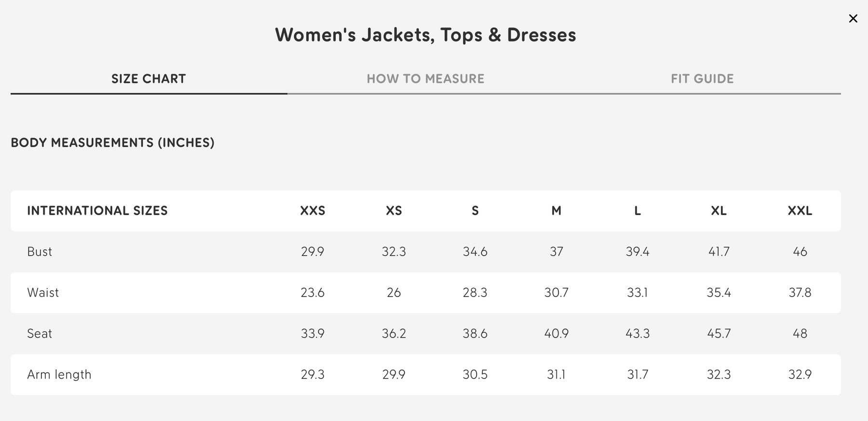Click the XXS size column header
The height and width of the screenshot is (421, 868).
(312, 211)
